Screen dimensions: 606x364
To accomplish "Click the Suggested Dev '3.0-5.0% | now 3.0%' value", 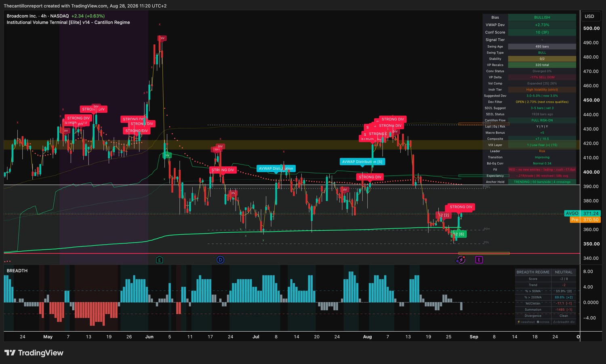I will (x=542, y=96).
